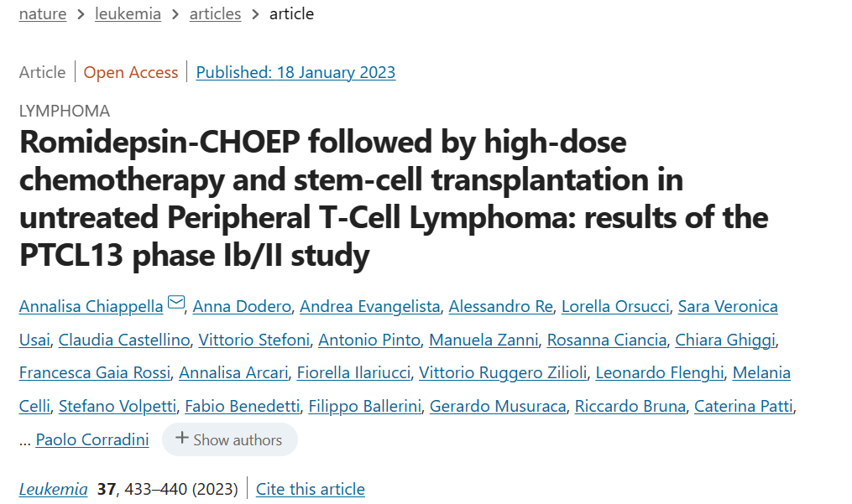Open the Leukemia journal link
Viewport: 852px width, 504px height.
[54, 489]
